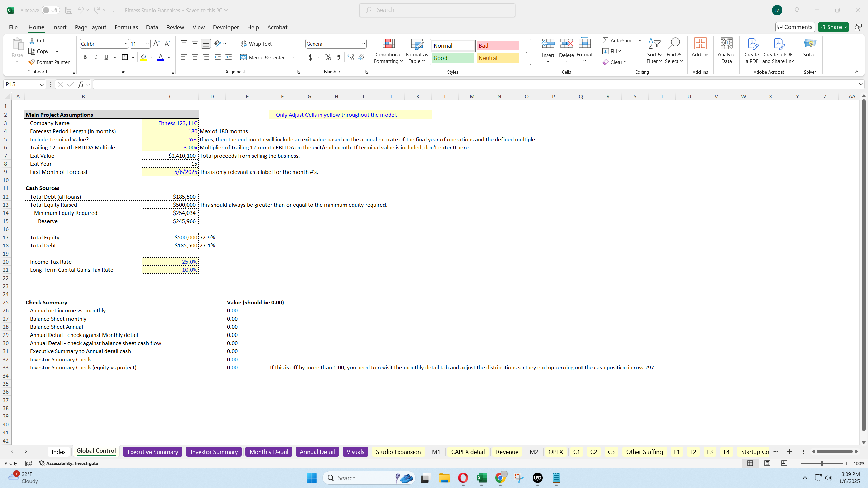The height and width of the screenshot is (488, 868).
Task: Increase font size with the larger A icon
Action: click(x=156, y=44)
